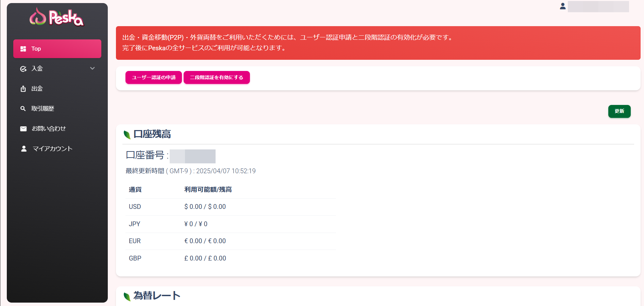644x306 pixels.
Task: Open the お問い合わせ contact page
Action: pyautogui.click(x=49, y=129)
